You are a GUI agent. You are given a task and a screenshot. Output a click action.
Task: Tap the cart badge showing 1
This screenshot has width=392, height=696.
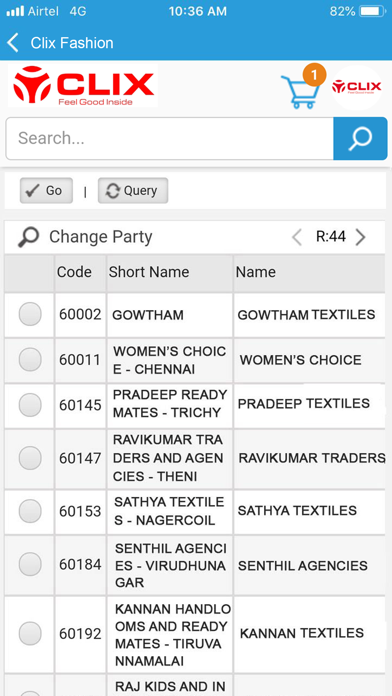314,75
